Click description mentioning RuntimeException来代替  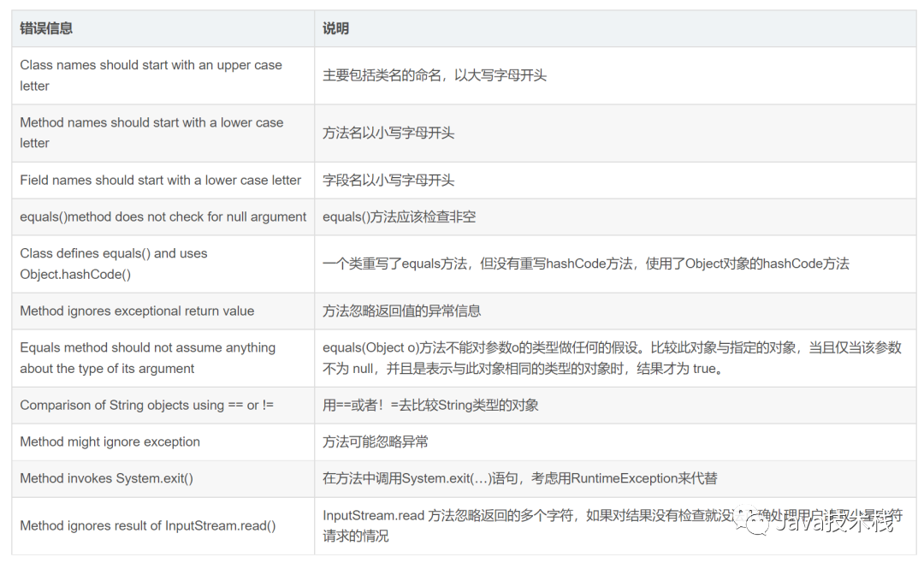[x=615, y=478]
